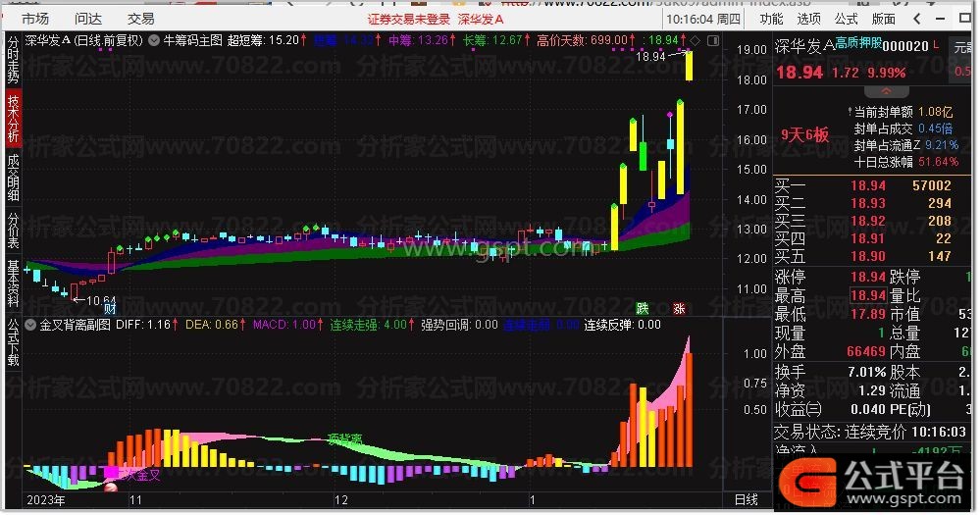Click the 当前封单额 1.08亿 value
This screenshot has width=980, height=515.
(936, 113)
